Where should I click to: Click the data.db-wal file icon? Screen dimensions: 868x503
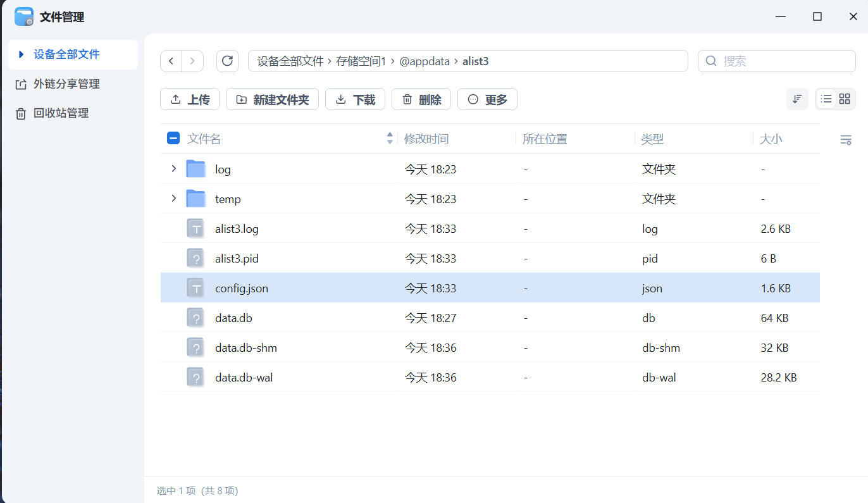196,377
